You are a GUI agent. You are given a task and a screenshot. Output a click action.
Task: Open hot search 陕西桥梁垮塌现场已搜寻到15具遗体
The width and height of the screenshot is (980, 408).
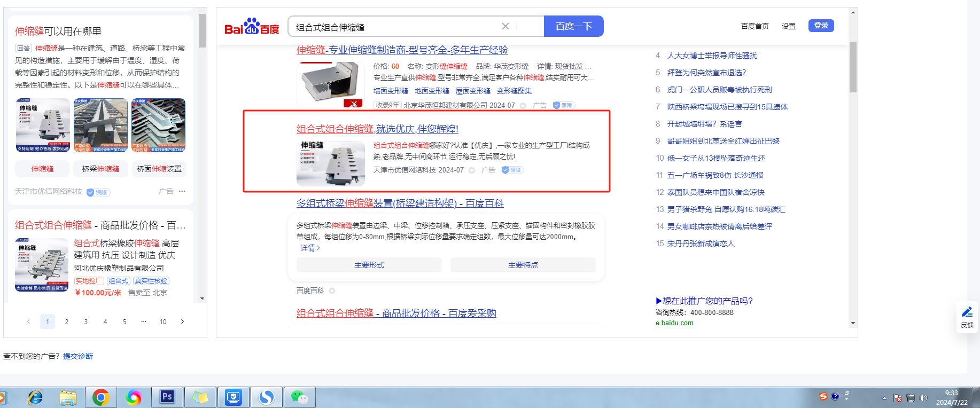click(727, 107)
